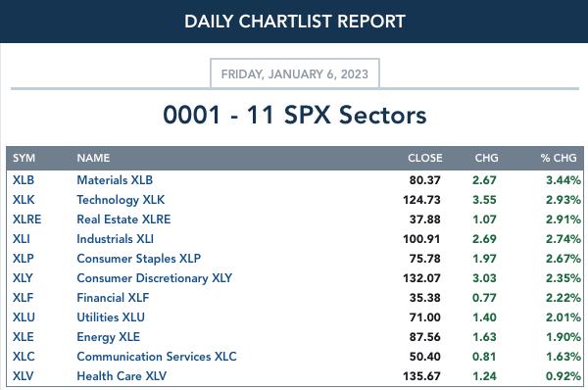588x390 pixels.
Task: Open Financial XLF name link
Action: click(113, 297)
